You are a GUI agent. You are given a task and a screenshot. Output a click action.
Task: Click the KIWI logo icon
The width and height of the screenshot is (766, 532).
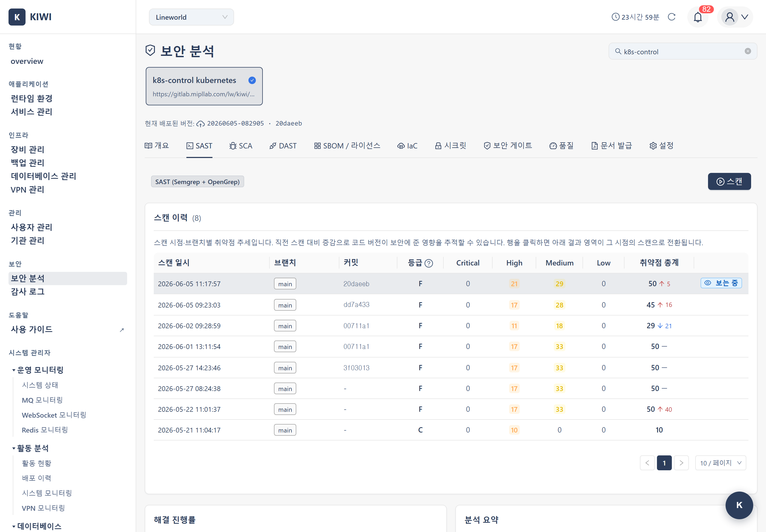click(x=17, y=17)
